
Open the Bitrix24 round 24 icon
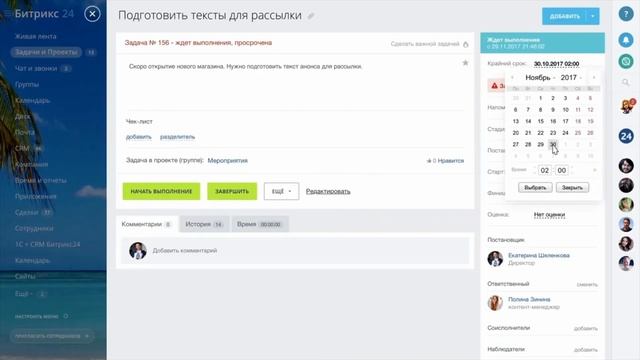coord(626,136)
